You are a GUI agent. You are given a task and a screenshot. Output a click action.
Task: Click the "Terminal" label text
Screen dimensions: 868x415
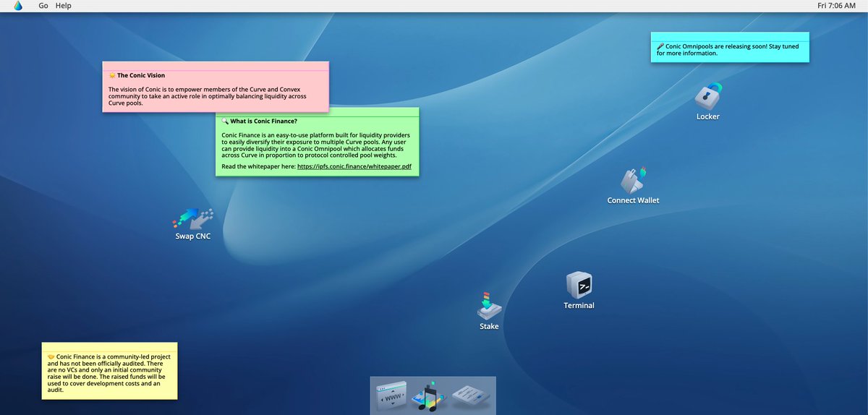point(579,306)
